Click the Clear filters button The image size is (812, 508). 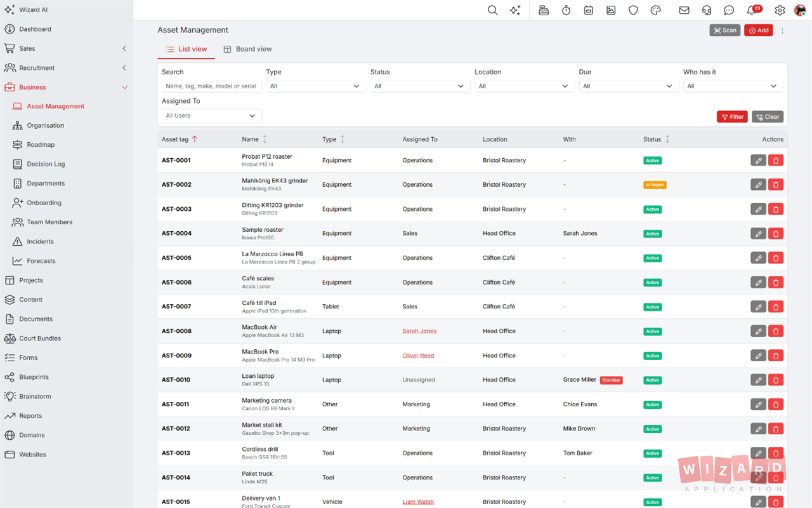[768, 117]
